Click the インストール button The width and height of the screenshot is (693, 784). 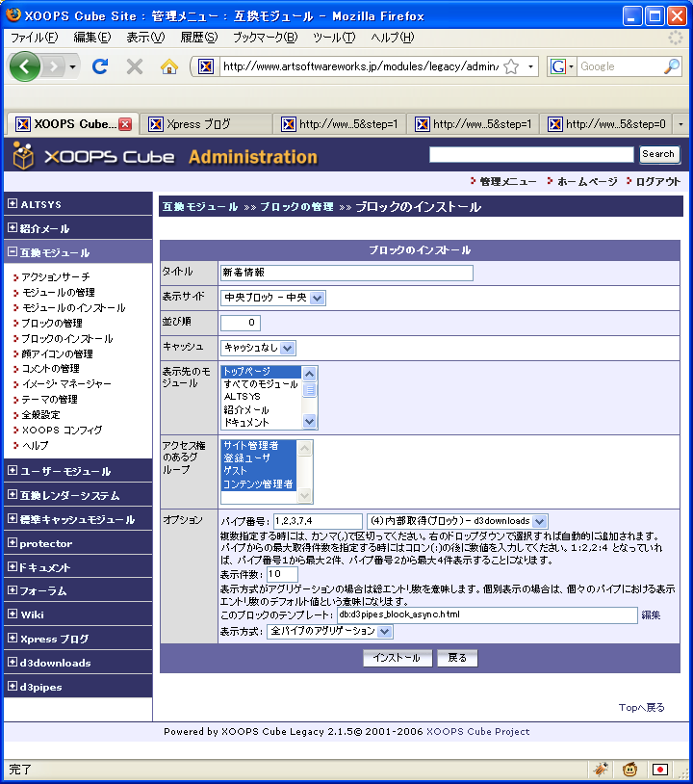[x=398, y=659]
